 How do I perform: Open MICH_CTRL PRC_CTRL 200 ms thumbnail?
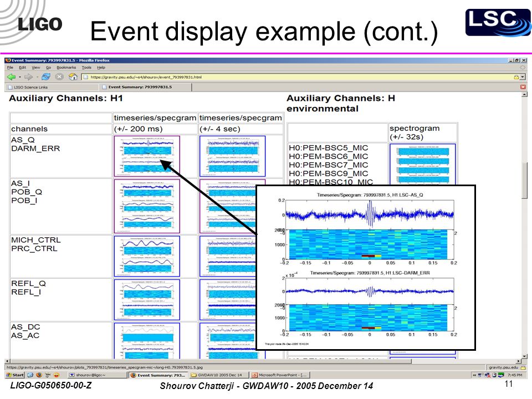[x=147, y=256]
